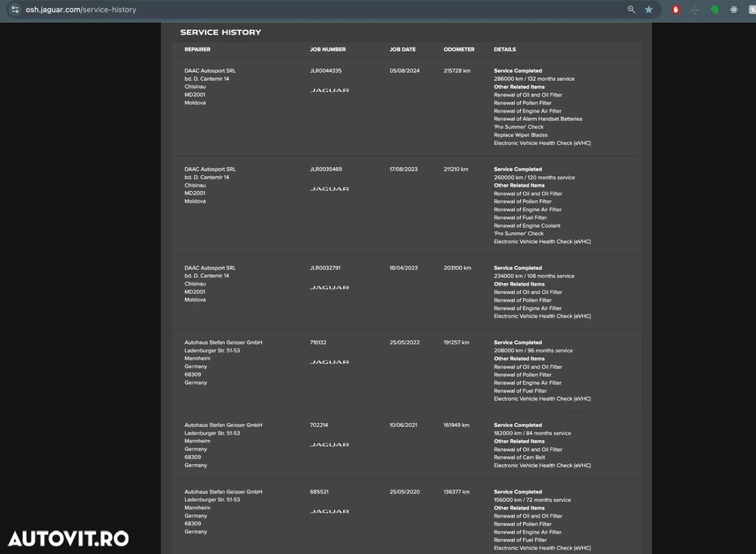Click odometer reading 161949 km
Viewport: 756px width, 554px height.
pos(456,425)
